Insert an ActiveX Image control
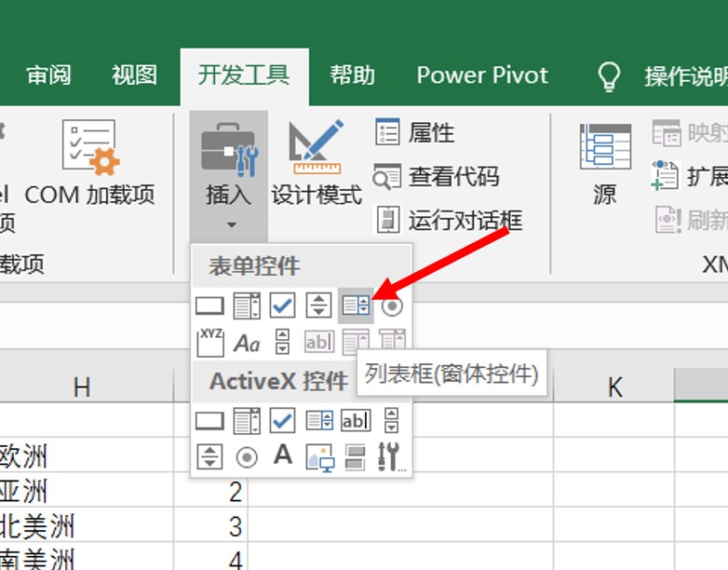The height and width of the screenshot is (570, 728). coord(320,457)
